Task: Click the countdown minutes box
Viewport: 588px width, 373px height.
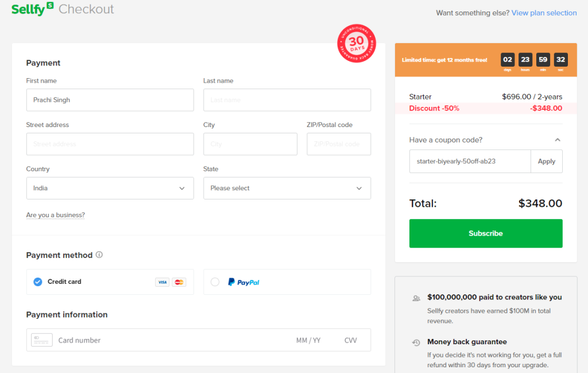Action: [543, 60]
